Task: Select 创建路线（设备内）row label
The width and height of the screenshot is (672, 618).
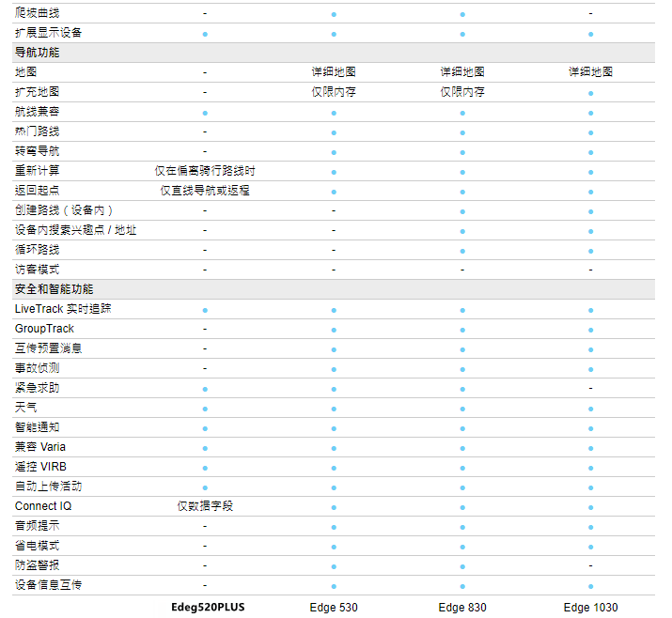Action: click(x=64, y=210)
